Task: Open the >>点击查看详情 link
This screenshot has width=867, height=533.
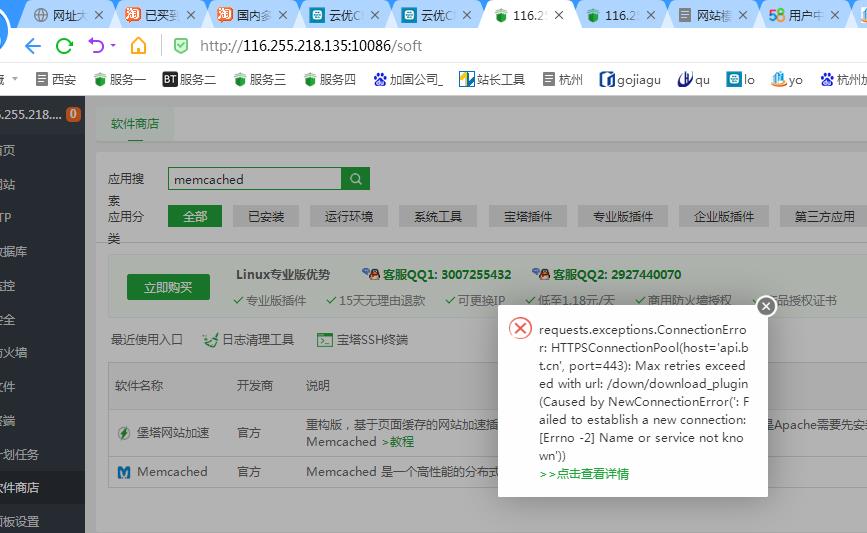Action: [x=584, y=474]
